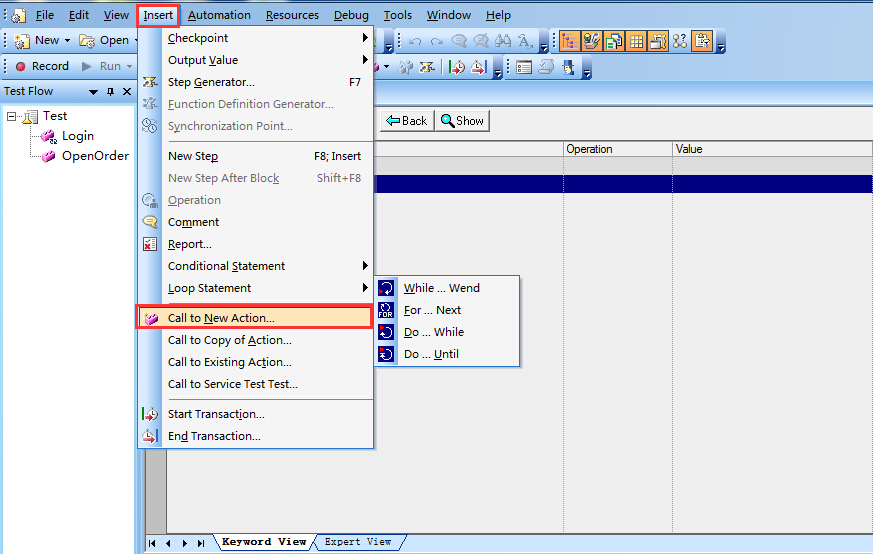
Task: Click the grid Data Table toolbar icon
Action: tap(636, 41)
